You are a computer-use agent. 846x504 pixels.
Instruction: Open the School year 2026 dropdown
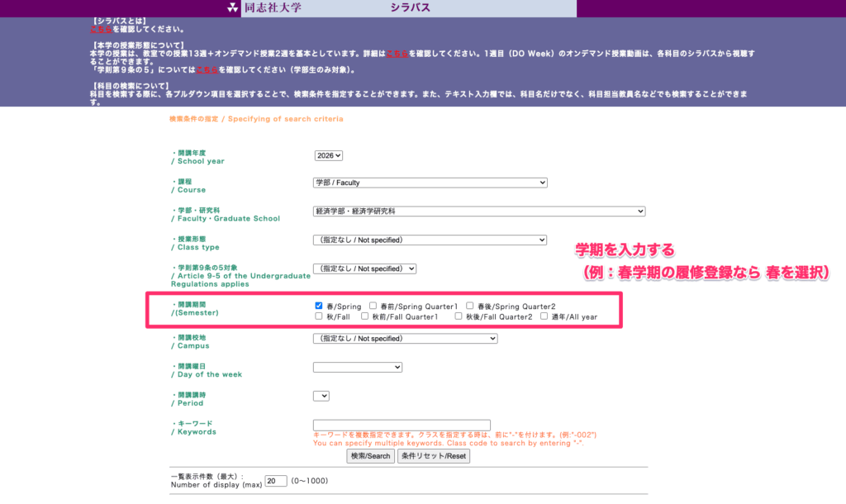pyautogui.click(x=328, y=155)
